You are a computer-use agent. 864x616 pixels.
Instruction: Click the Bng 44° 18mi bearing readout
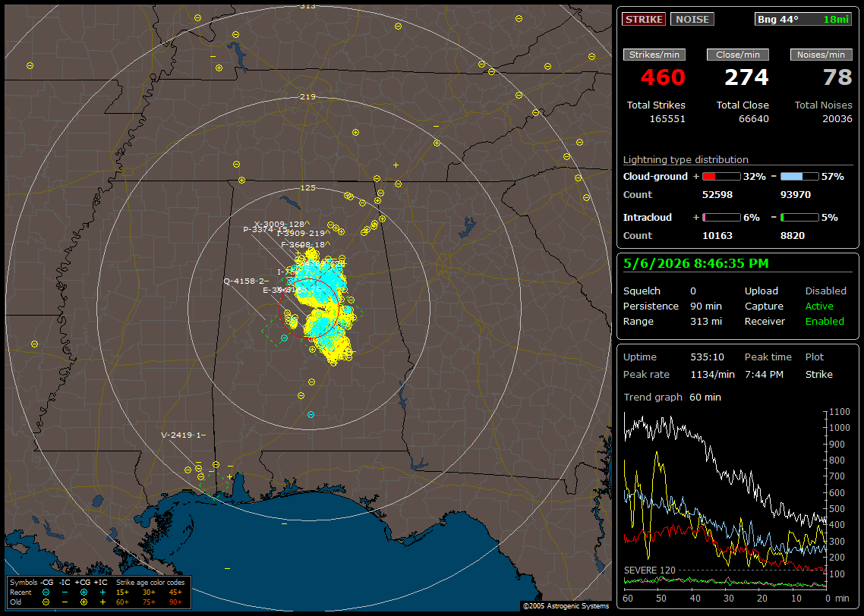click(x=803, y=19)
